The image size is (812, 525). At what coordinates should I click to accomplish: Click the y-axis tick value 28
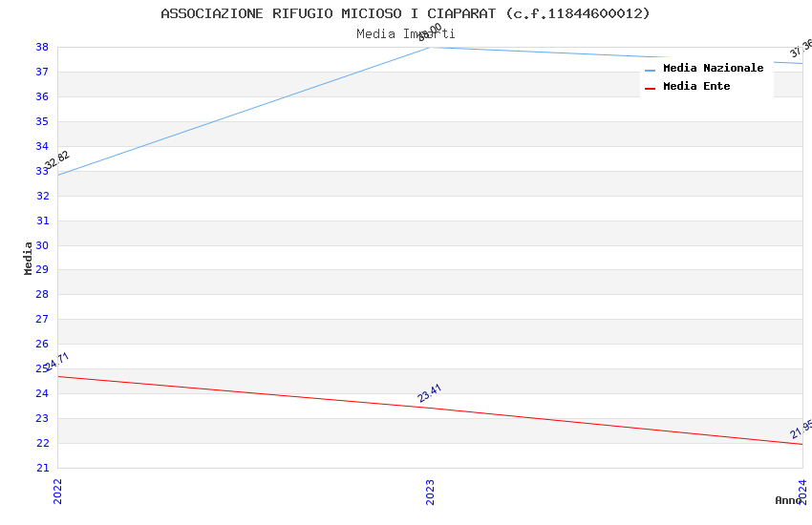pyautogui.click(x=42, y=294)
